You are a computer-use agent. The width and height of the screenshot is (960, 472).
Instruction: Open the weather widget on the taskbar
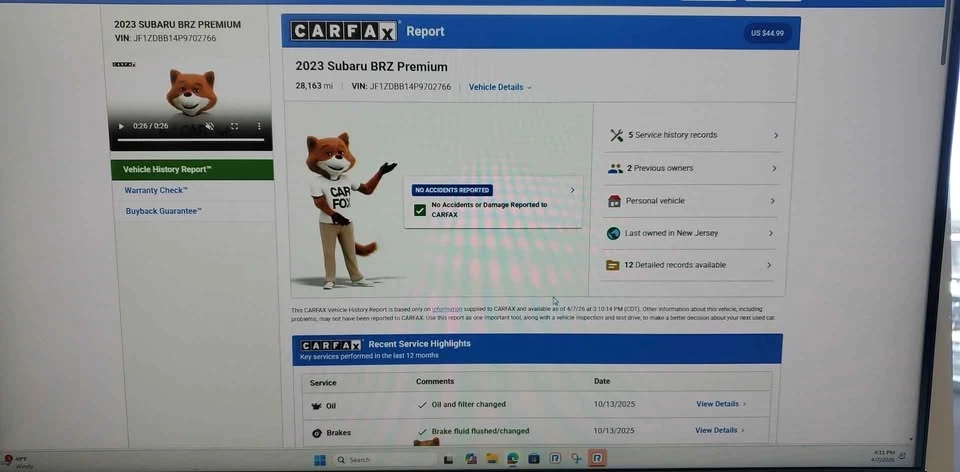[x=18, y=462]
